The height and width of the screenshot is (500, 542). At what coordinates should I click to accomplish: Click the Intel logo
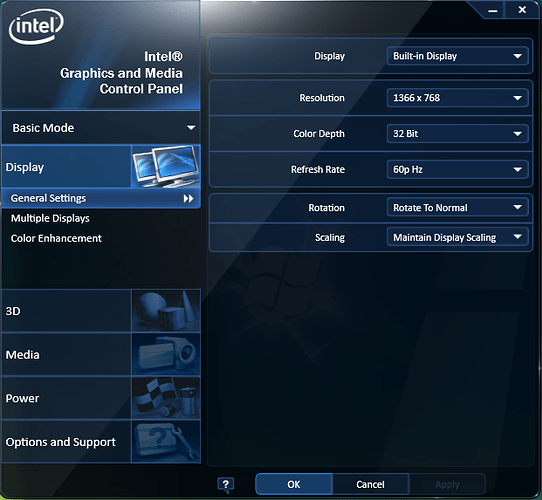(x=36, y=27)
